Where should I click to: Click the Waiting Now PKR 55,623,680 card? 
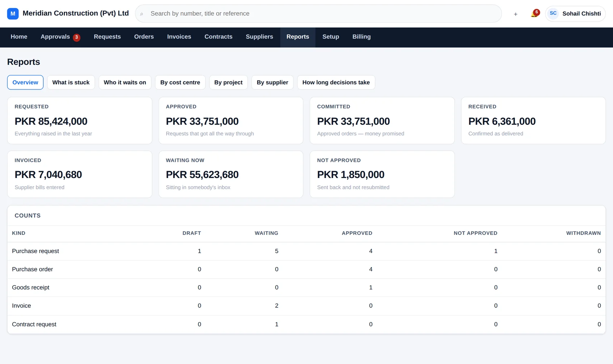pyautogui.click(x=231, y=174)
